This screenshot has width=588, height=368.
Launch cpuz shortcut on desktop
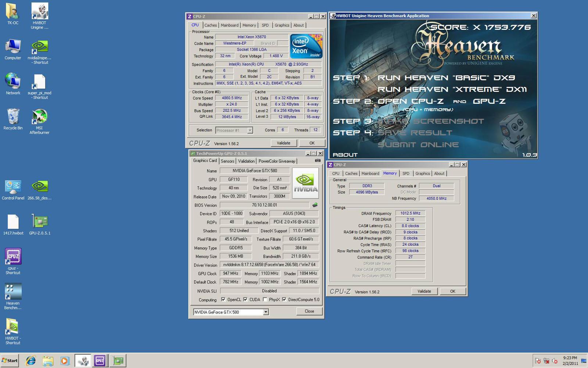[13, 261]
